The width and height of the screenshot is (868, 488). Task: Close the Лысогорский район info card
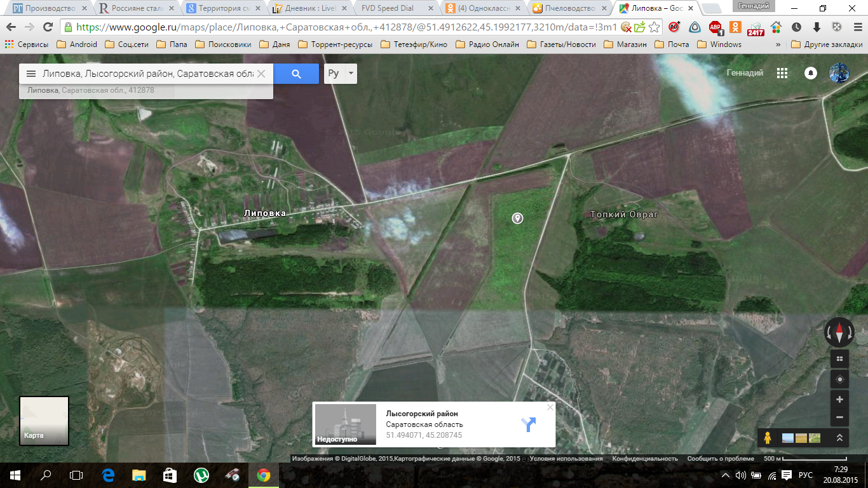[x=550, y=407]
